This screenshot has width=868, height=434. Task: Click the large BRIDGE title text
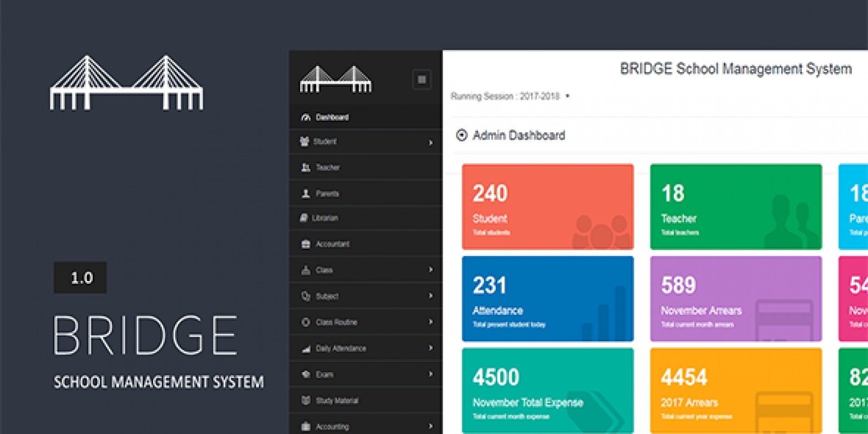coord(145,335)
